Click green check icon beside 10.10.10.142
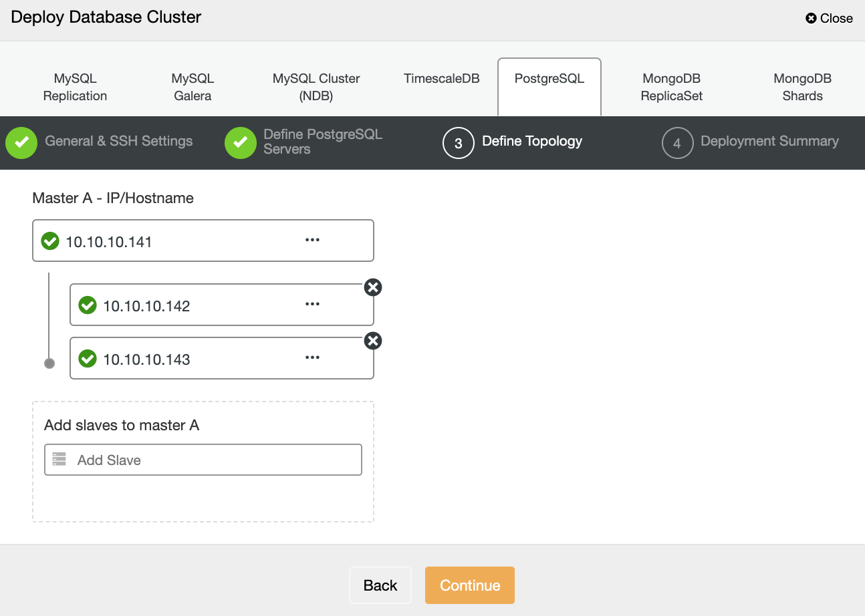The width and height of the screenshot is (865, 616). [88, 305]
